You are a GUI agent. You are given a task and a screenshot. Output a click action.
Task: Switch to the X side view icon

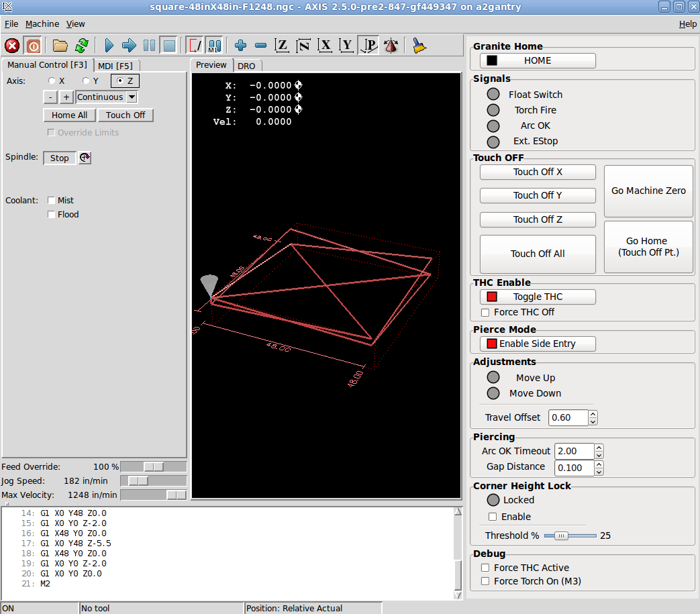click(x=325, y=46)
